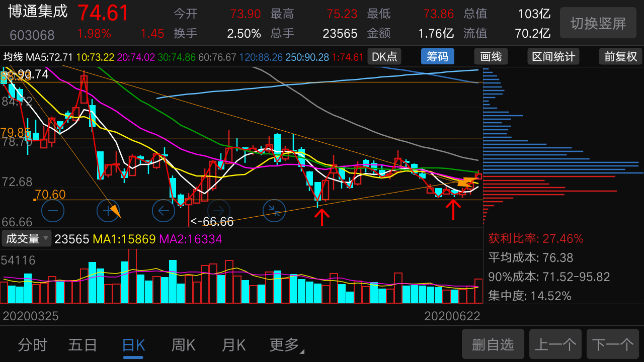Tap the 获利比率: 27.46% readout
Viewport: 644px width, 362px height.
pyautogui.click(x=536, y=238)
